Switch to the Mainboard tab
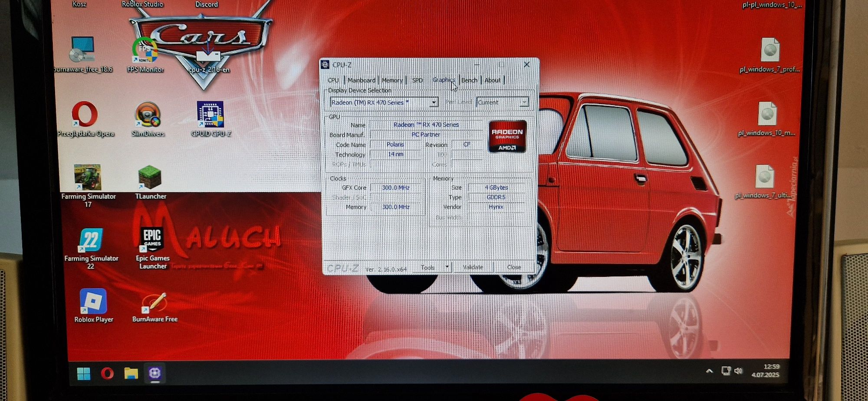Image resolution: width=868 pixels, height=401 pixels. (361, 80)
